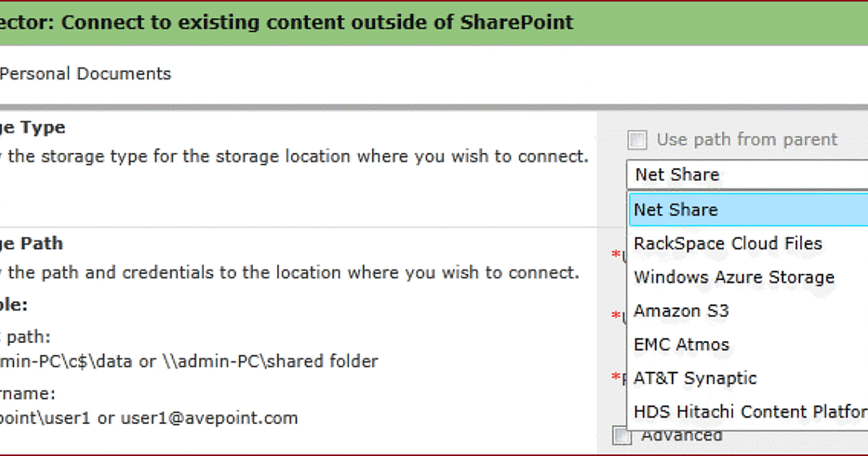Click the bold Example label
Screen dimensions: 868x456
(14, 305)
